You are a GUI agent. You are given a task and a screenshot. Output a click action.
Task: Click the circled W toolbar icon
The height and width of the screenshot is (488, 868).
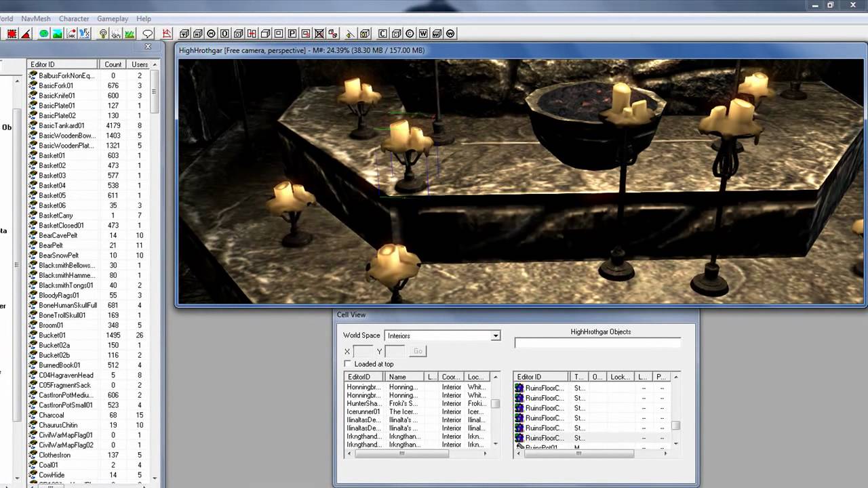coord(450,33)
